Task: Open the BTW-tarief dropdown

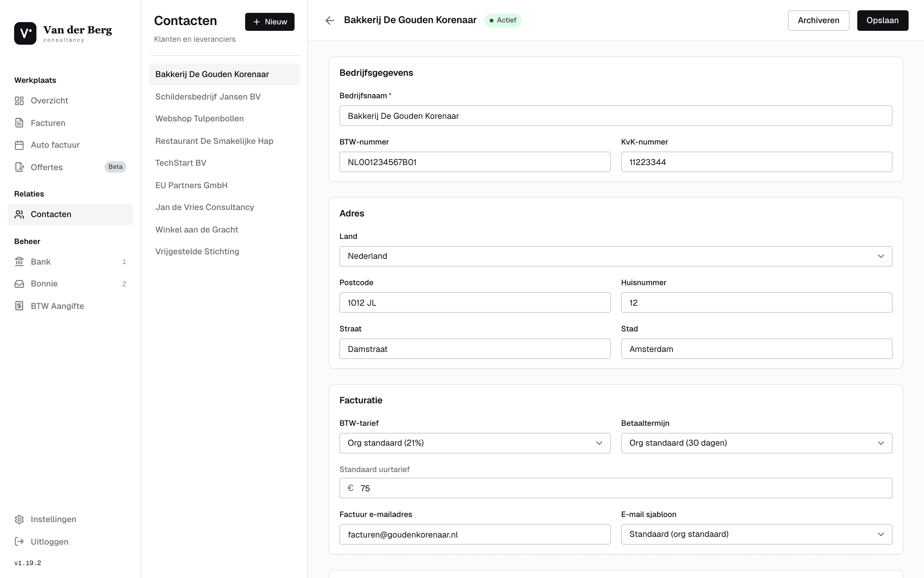Action: [x=475, y=443]
